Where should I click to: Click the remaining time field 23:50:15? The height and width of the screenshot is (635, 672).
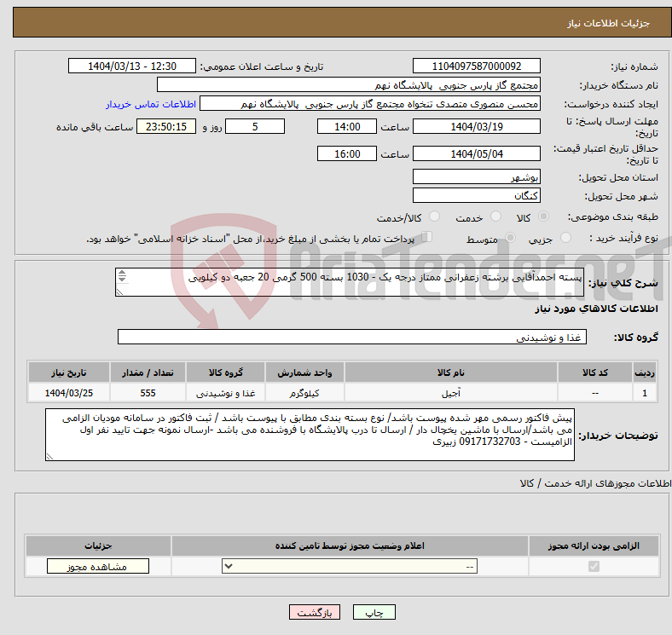166,126
